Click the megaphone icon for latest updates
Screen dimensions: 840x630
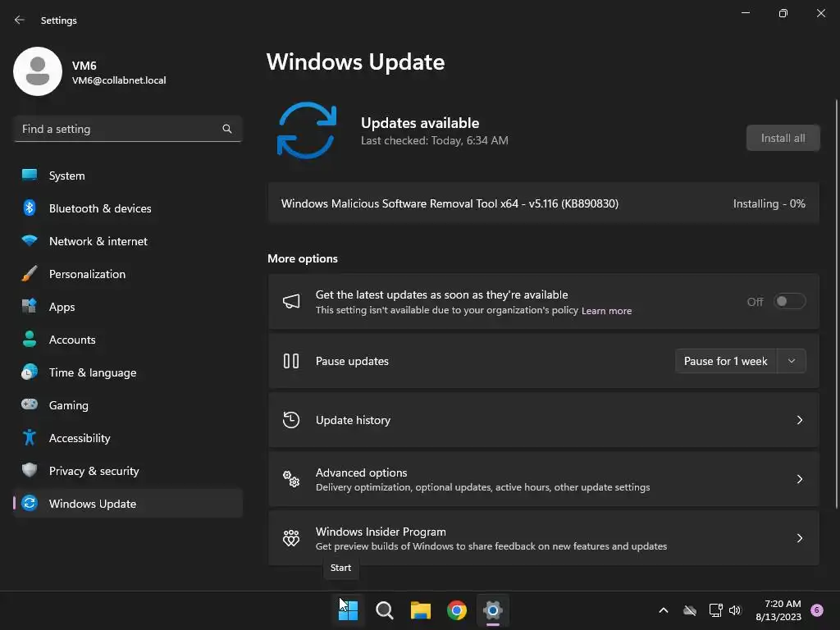291,302
